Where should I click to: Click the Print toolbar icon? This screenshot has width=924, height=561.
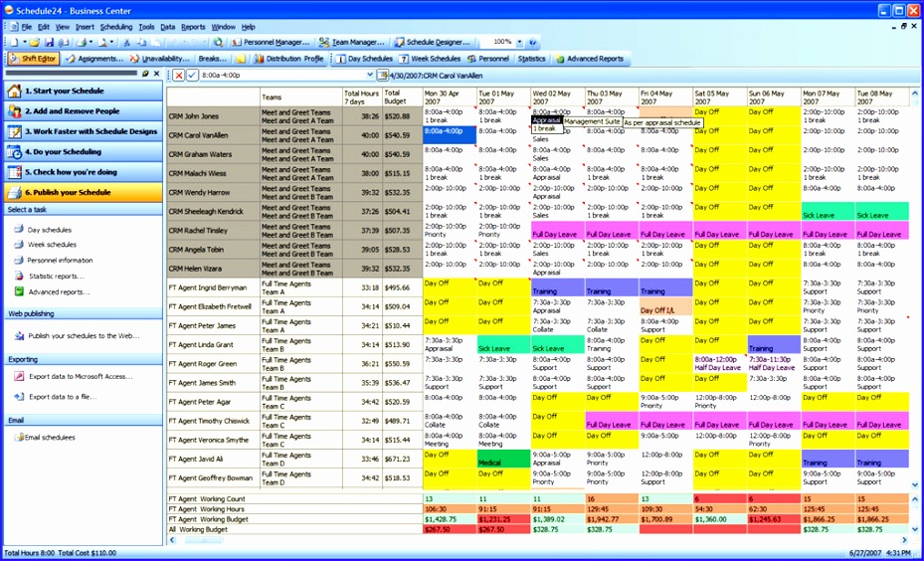point(82,43)
